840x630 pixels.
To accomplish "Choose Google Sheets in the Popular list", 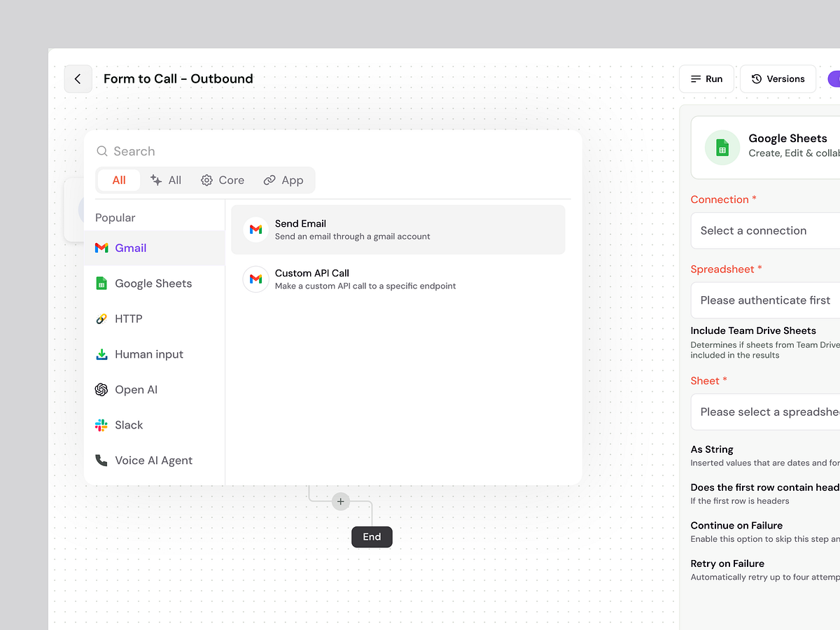I will (x=154, y=283).
